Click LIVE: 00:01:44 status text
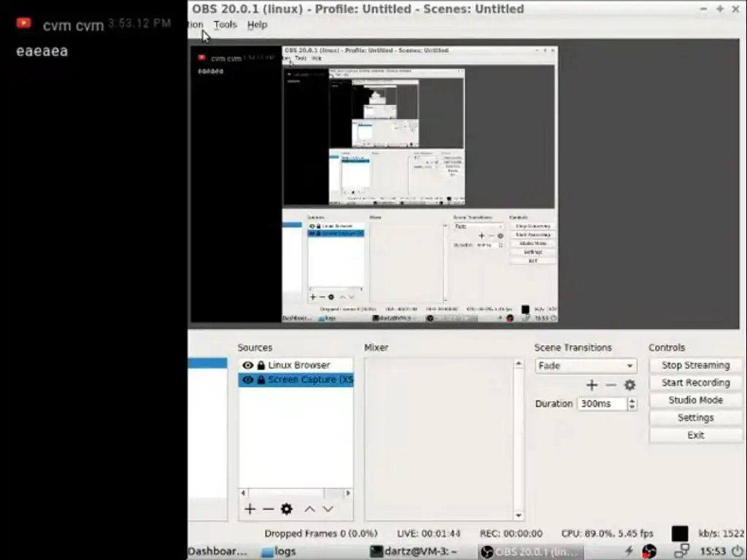This screenshot has height=560, width=747. 429,534
